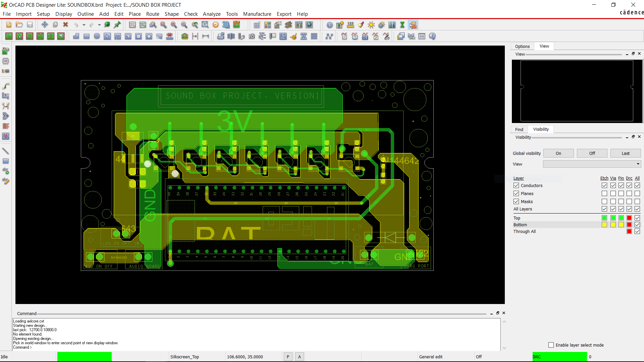Image resolution: width=644 pixels, height=362 pixels.
Task: Toggle Masks Pin checkbox
Action: [x=621, y=201]
